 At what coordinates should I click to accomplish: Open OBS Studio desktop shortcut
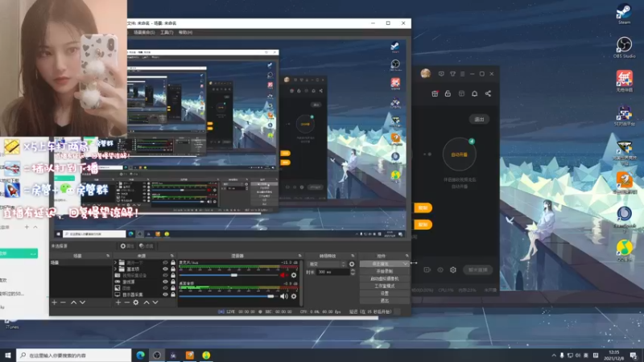click(x=625, y=47)
